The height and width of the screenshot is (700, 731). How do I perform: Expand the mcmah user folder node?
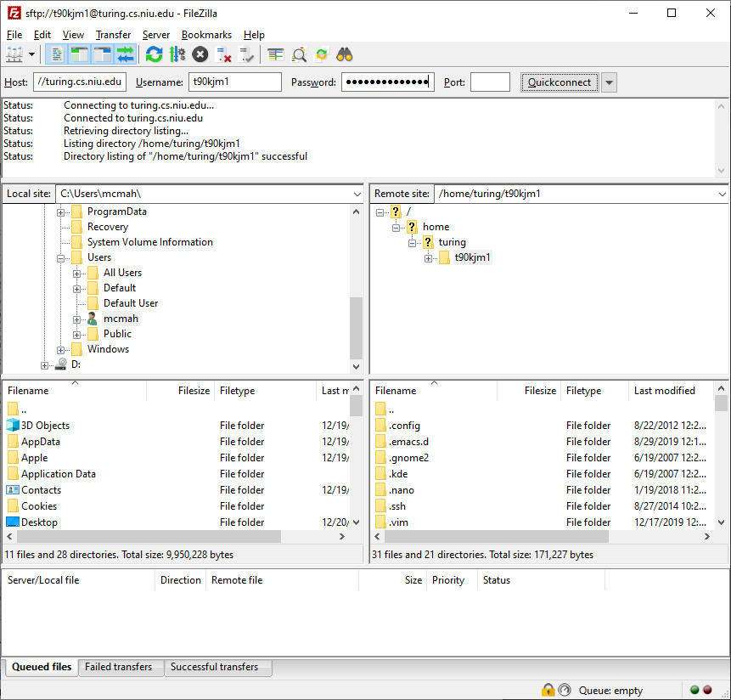77,319
